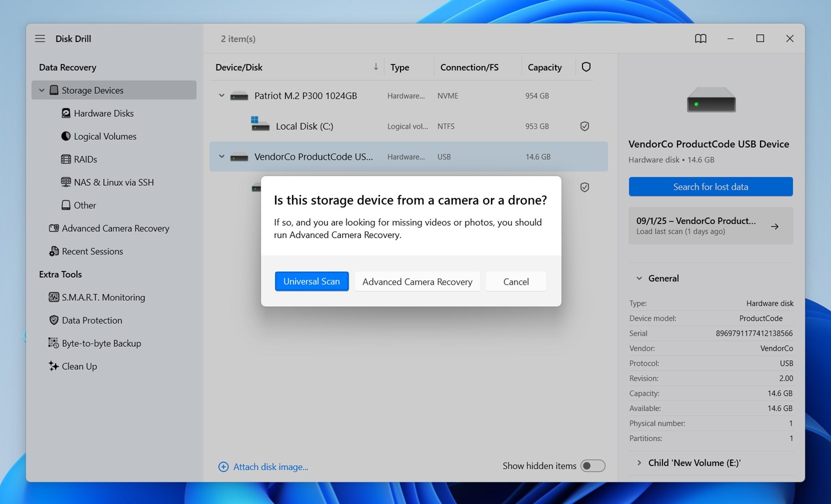Click the shield protection column header icon
This screenshot has height=504, width=831.
click(x=586, y=67)
